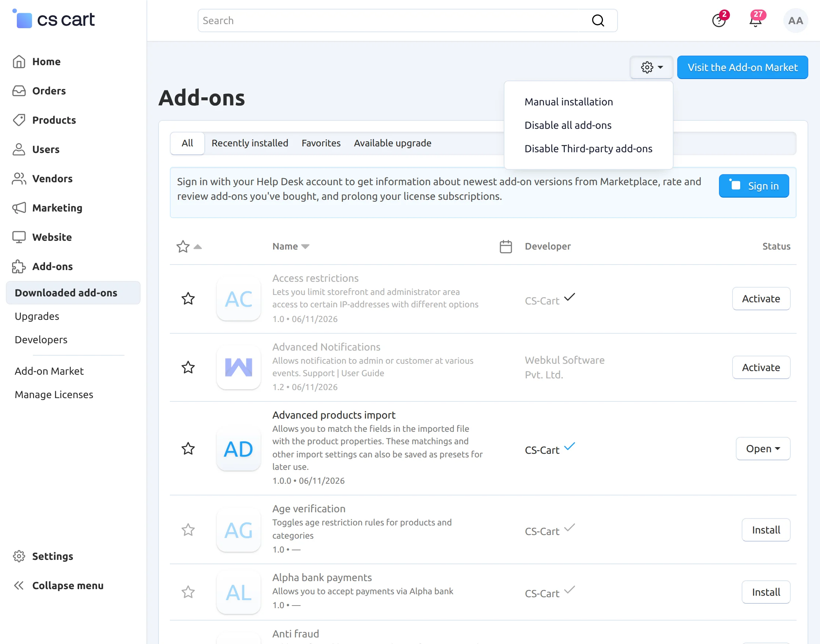Viewport: 820px width, 644px height.
Task: Click the Website monitor icon
Action: click(x=19, y=237)
